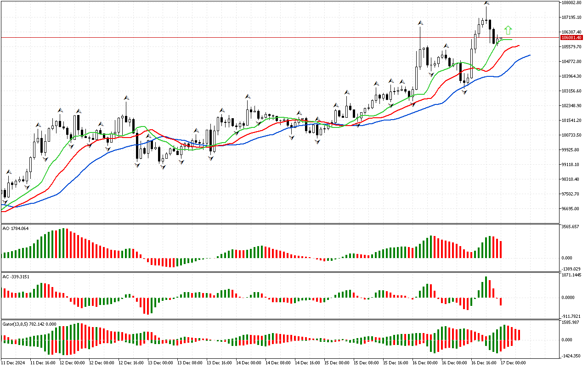Image resolution: width=588 pixels, height=368 pixels.
Task: Click the -911.7821 AC scale minimum
Action: pyautogui.click(x=571, y=316)
